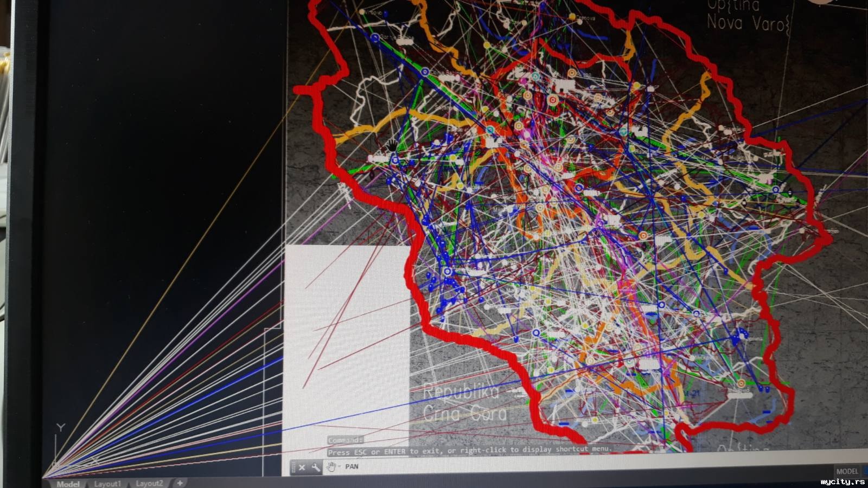The height and width of the screenshot is (488, 868).
Task: Add a new layout with plus tab
Action: coord(180,483)
